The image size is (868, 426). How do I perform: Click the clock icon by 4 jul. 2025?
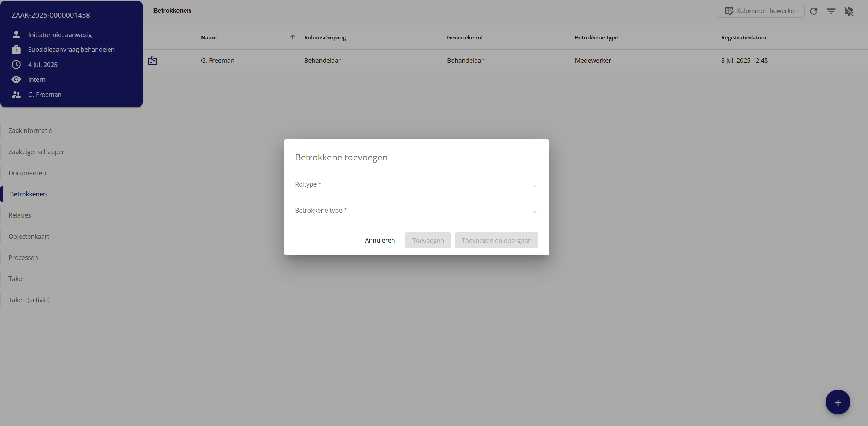tap(16, 65)
